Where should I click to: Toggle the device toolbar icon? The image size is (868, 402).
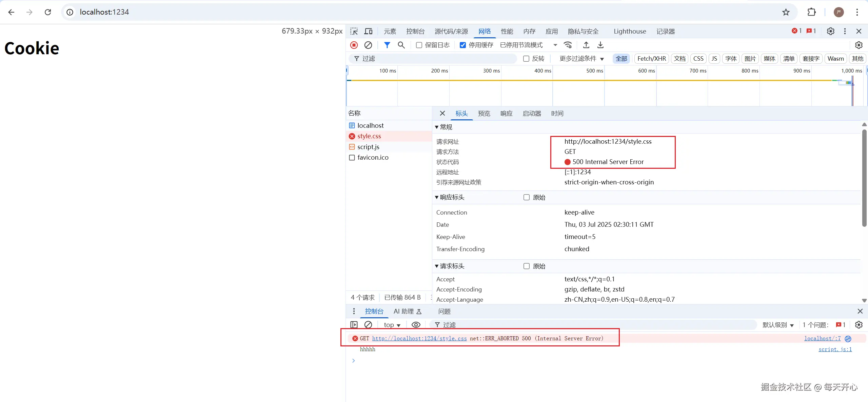[x=368, y=32]
